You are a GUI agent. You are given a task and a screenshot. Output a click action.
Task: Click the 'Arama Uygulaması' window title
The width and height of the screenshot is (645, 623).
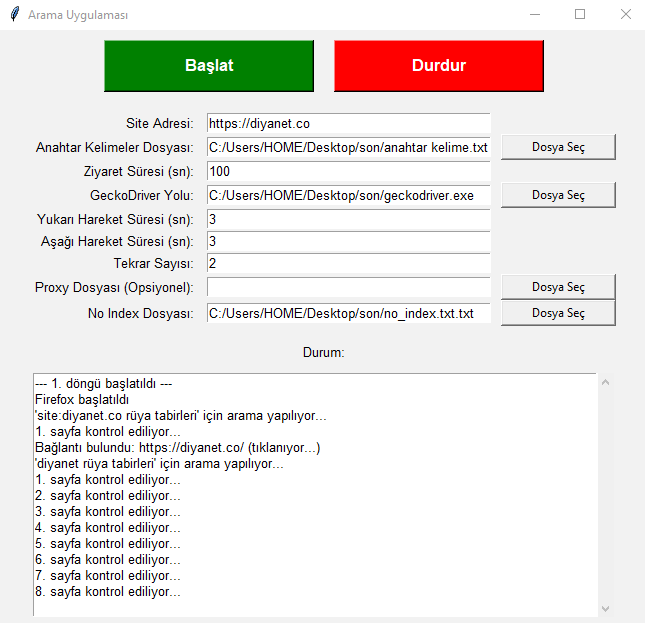pyautogui.click(x=78, y=15)
